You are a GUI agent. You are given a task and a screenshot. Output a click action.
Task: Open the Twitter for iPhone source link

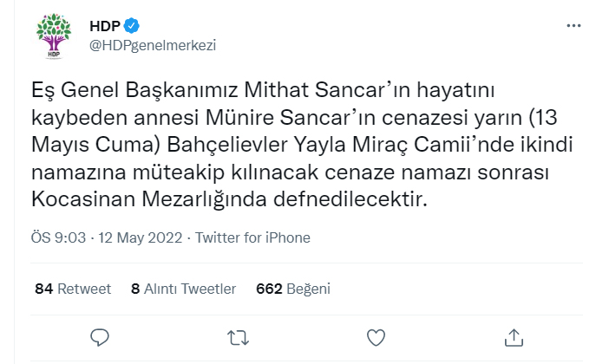point(252,237)
